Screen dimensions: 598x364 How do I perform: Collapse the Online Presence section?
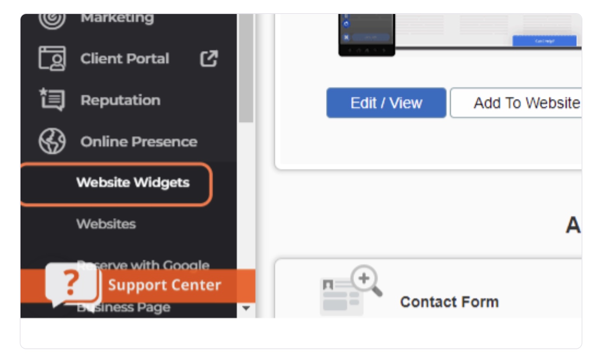coord(139,142)
